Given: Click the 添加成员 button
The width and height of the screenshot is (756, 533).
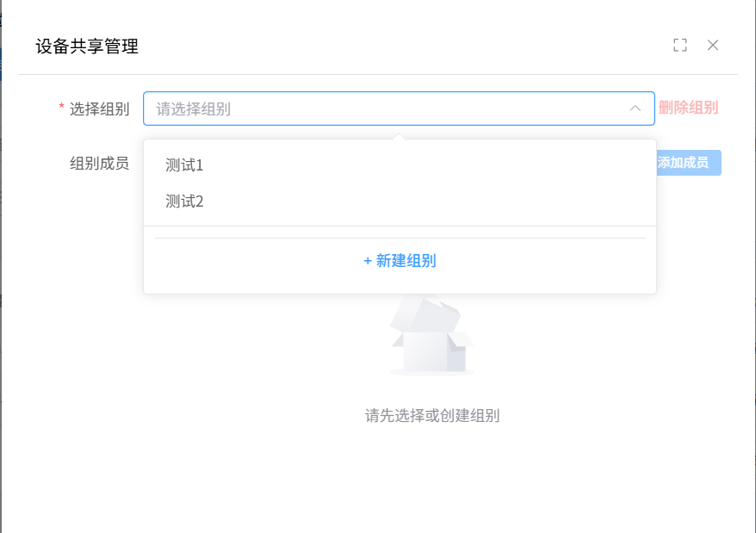Looking at the screenshot, I should (x=689, y=163).
